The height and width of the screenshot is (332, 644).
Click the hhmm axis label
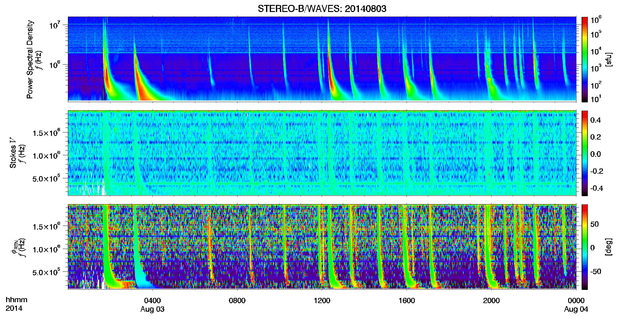pos(17,300)
